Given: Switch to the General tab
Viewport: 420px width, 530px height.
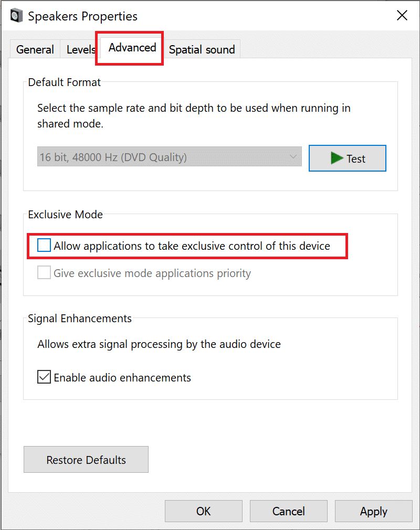Looking at the screenshot, I should pyautogui.click(x=35, y=50).
